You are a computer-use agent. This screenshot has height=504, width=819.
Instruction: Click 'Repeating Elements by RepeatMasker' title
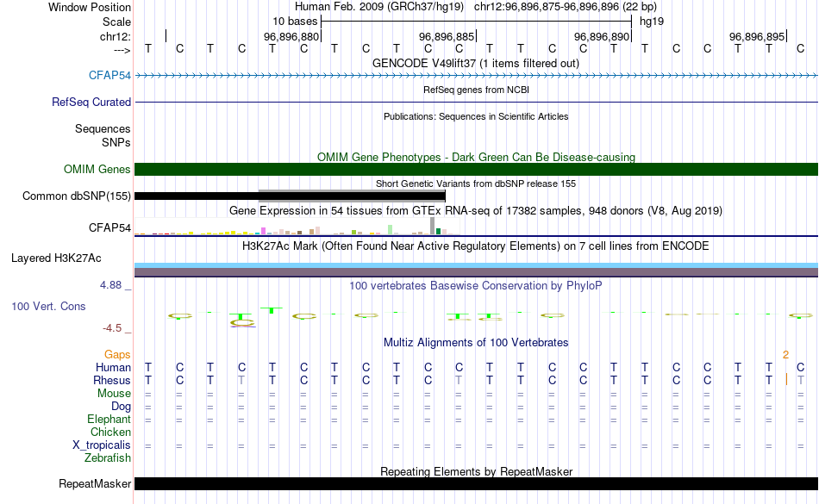tap(476, 471)
